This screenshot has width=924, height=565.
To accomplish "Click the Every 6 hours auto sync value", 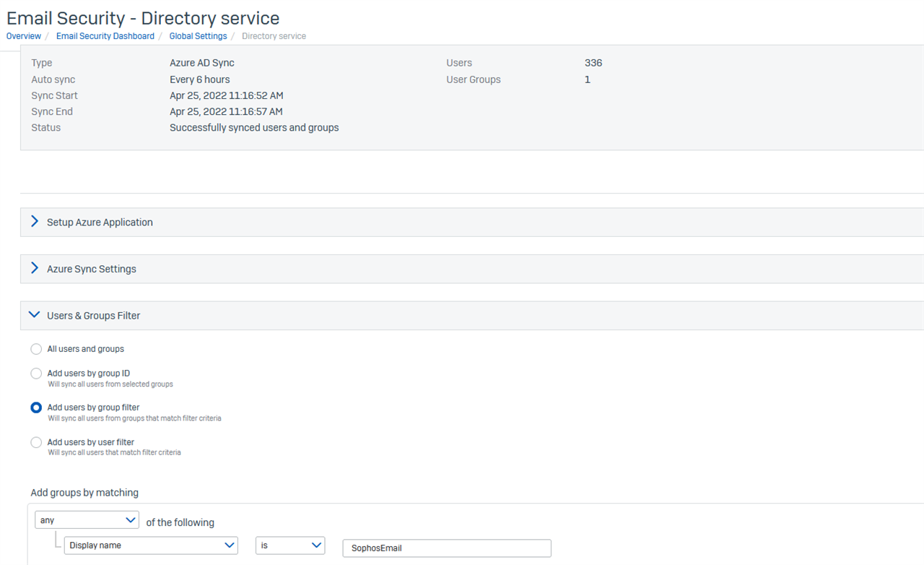I will point(200,79).
